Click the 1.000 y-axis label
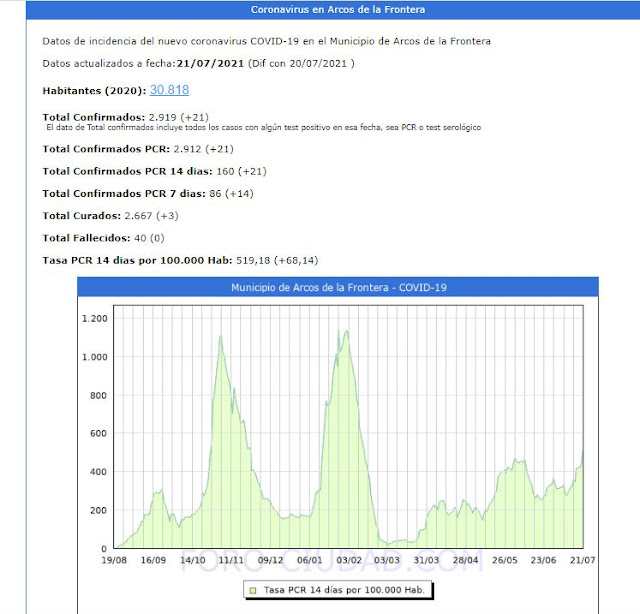This screenshot has height=614, width=640. point(95,357)
